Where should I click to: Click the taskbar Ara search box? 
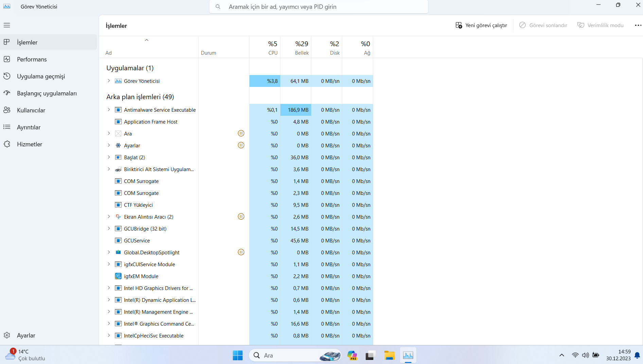[295, 355]
